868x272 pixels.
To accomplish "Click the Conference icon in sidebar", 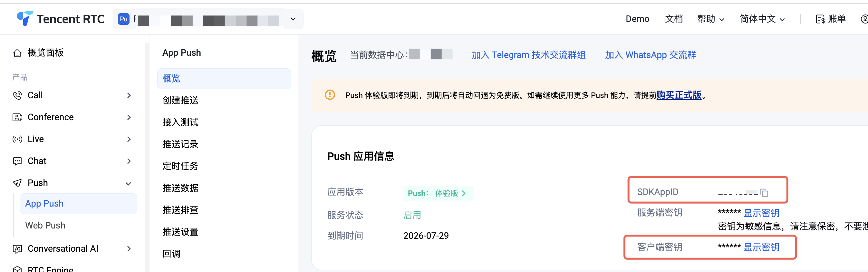I will pos(17,117).
